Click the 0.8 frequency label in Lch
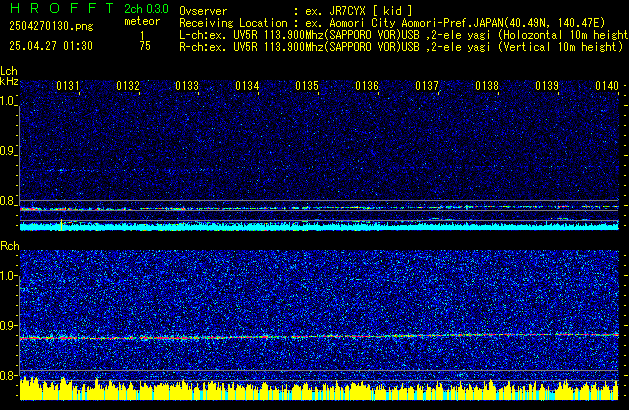629x410 pixels. pyautogui.click(x=8, y=201)
